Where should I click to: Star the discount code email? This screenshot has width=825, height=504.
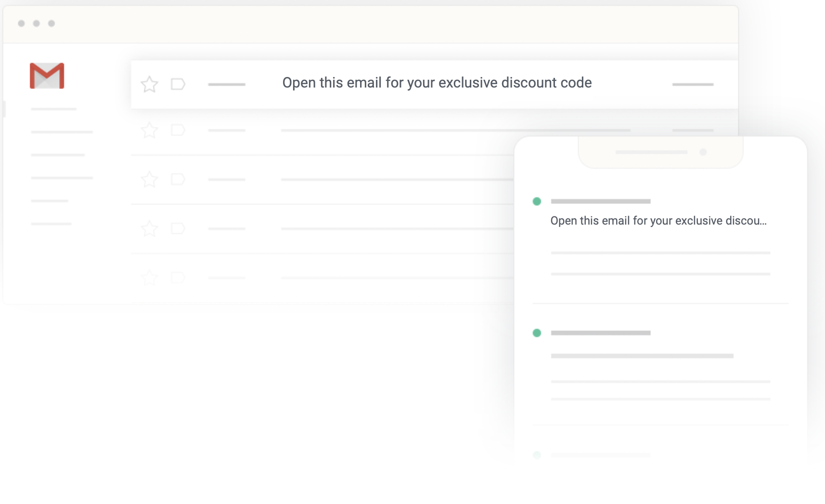point(150,84)
